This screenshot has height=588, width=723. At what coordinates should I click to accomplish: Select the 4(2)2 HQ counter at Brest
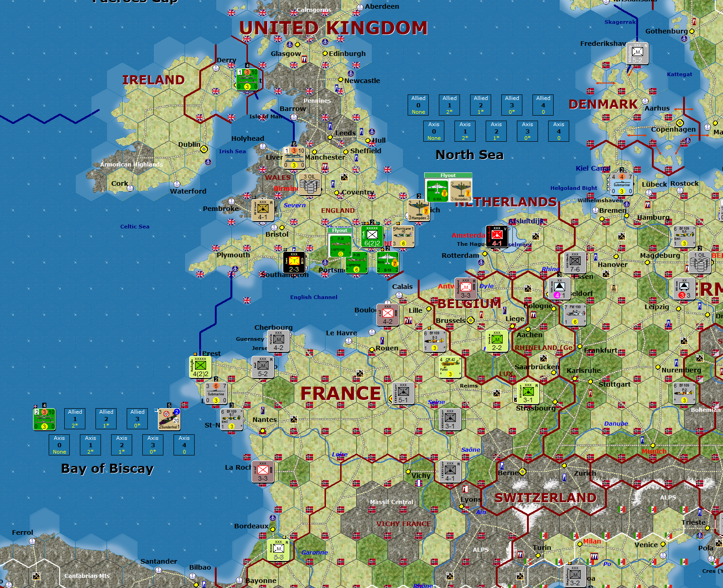pyautogui.click(x=201, y=367)
